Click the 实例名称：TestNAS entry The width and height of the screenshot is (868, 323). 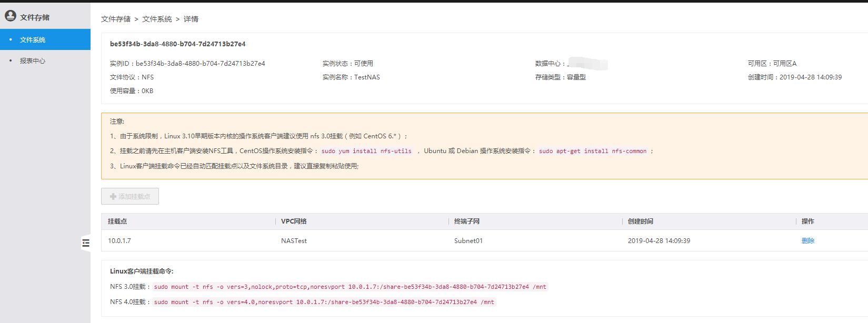351,77
